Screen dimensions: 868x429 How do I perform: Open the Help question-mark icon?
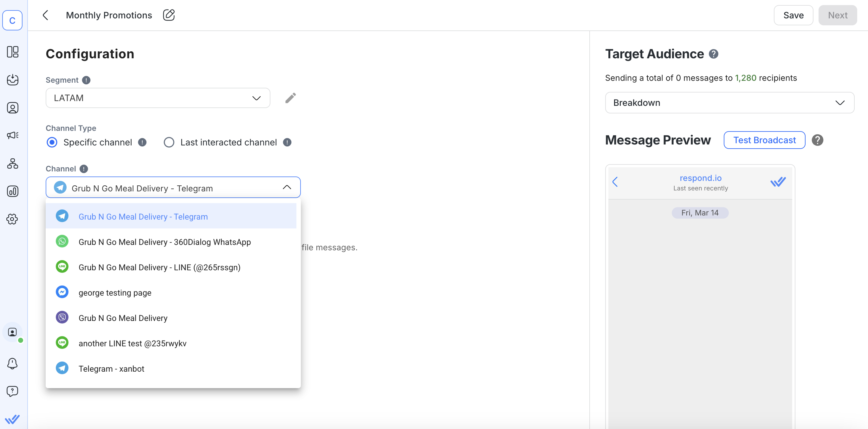[x=12, y=391]
